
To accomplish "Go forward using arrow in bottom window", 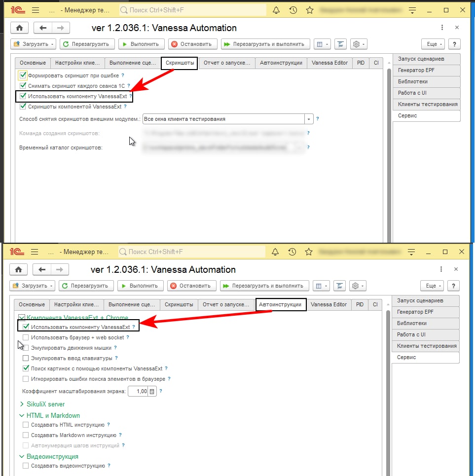I will click(60, 270).
